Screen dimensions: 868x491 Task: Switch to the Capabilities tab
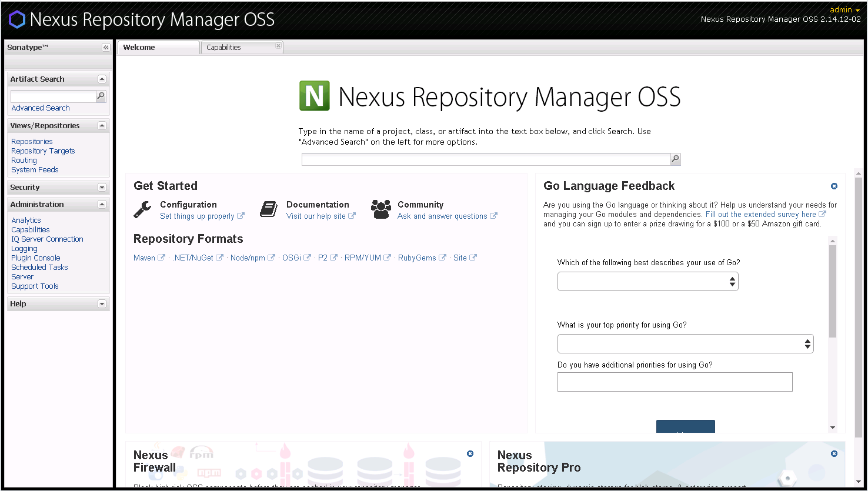242,48
